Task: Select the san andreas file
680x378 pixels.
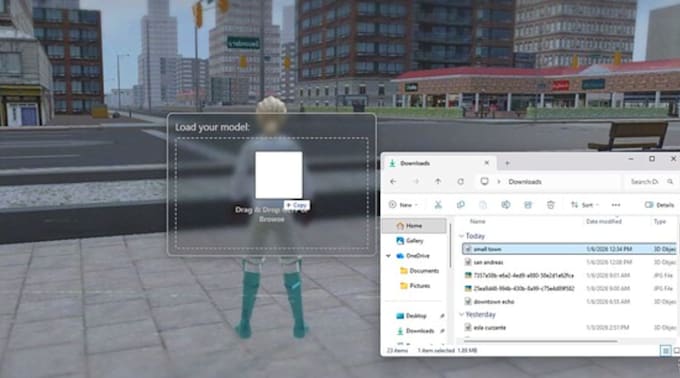Action: click(x=569, y=262)
